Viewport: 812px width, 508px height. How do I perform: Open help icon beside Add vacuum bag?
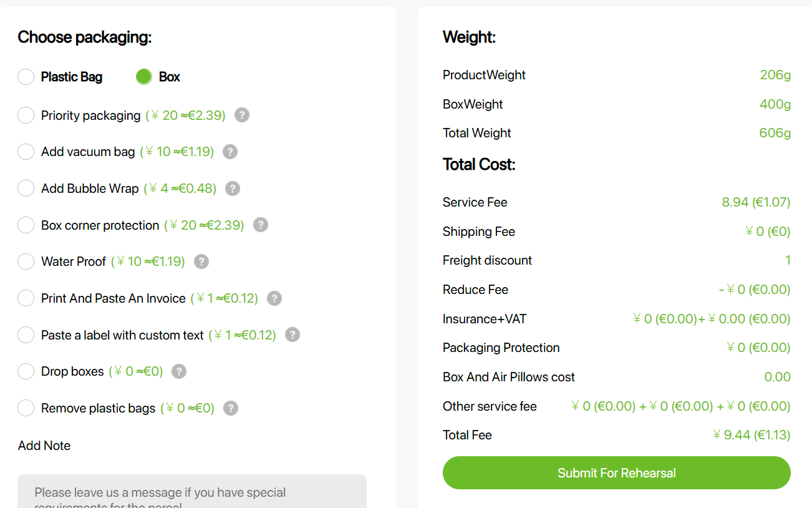pyautogui.click(x=230, y=152)
